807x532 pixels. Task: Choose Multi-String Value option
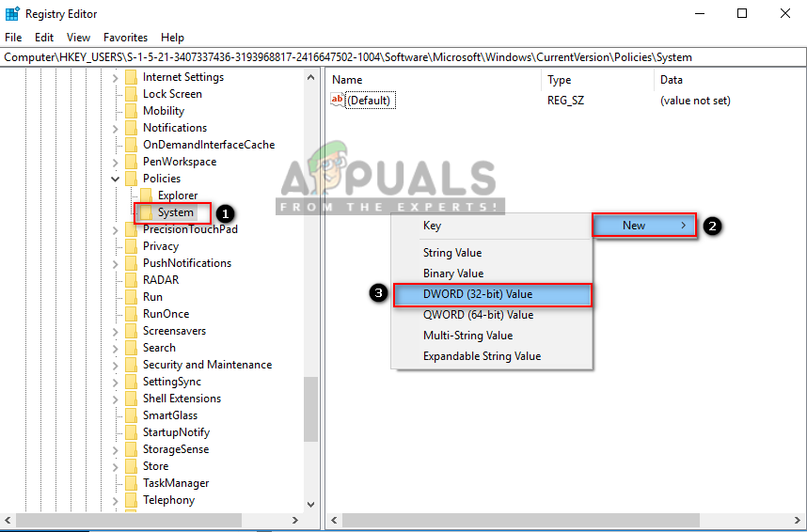point(493,336)
